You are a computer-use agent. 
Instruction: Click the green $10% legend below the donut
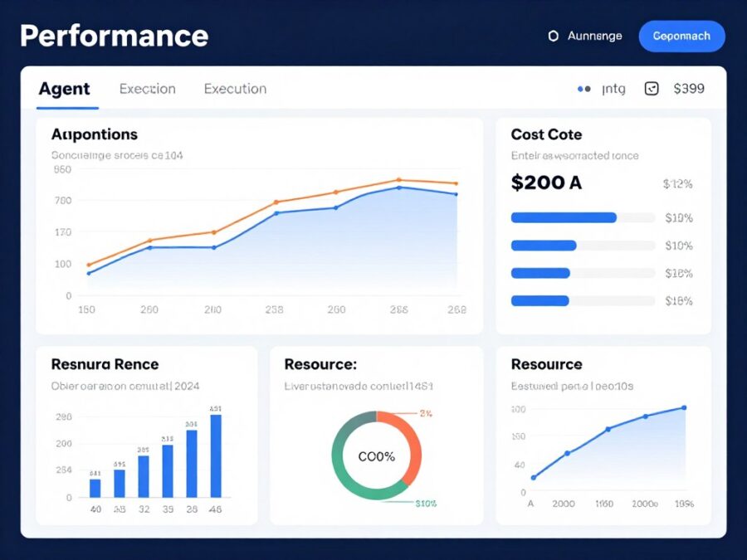click(x=425, y=502)
